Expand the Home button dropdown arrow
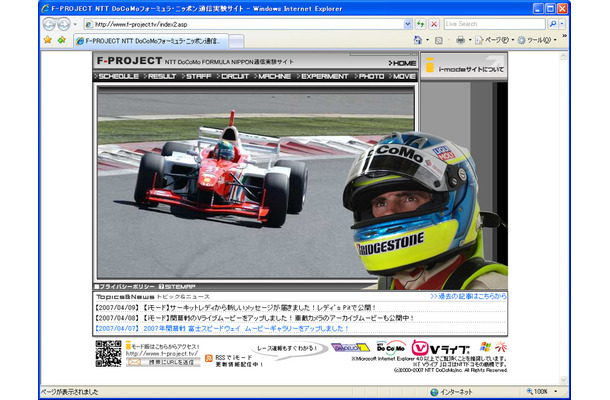The width and height of the screenshot is (610, 400). [x=428, y=40]
